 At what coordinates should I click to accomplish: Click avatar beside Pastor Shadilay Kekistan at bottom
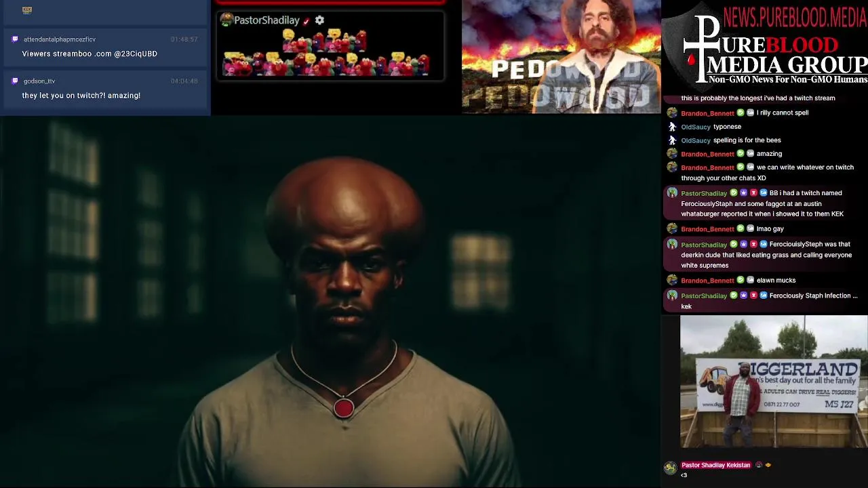point(670,468)
